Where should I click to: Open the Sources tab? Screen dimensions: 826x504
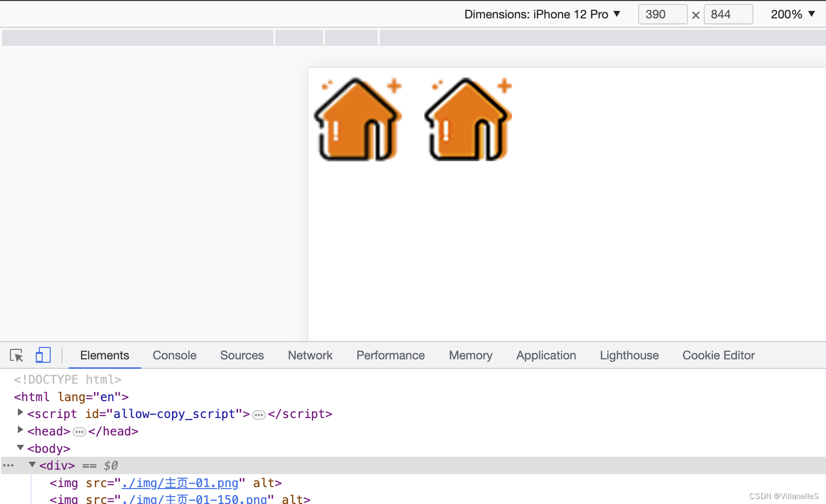(242, 355)
